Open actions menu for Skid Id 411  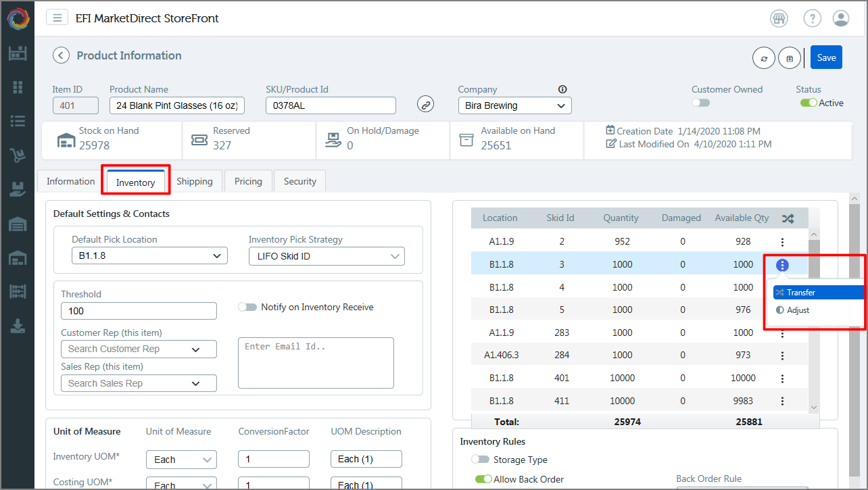pos(782,401)
